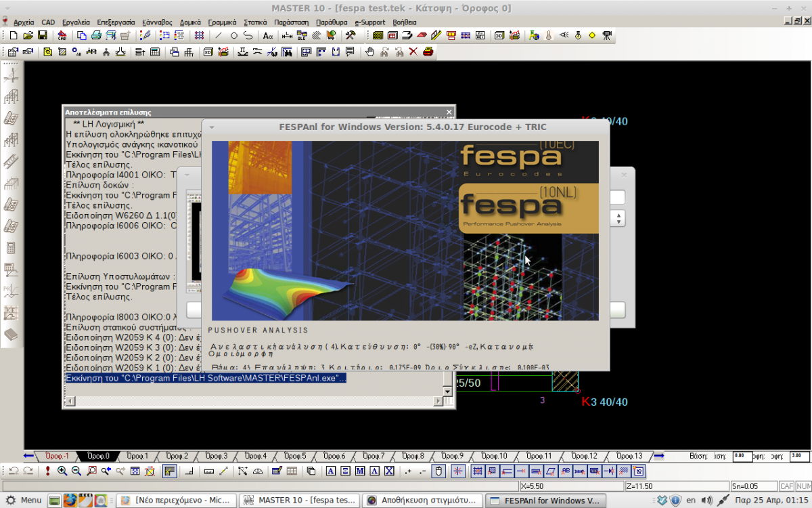Open the Αρχεία menu
The height and width of the screenshot is (508, 812).
[x=24, y=22]
